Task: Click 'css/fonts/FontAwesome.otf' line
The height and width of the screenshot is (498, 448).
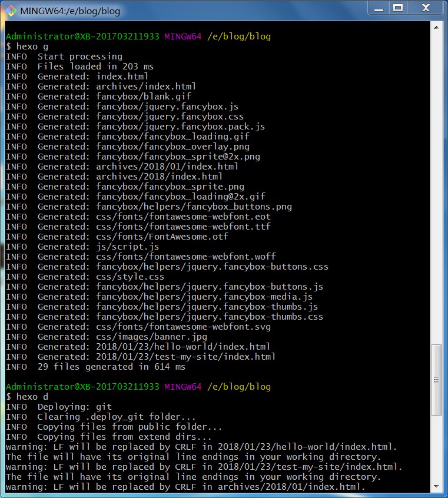Action: pyautogui.click(x=117, y=237)
